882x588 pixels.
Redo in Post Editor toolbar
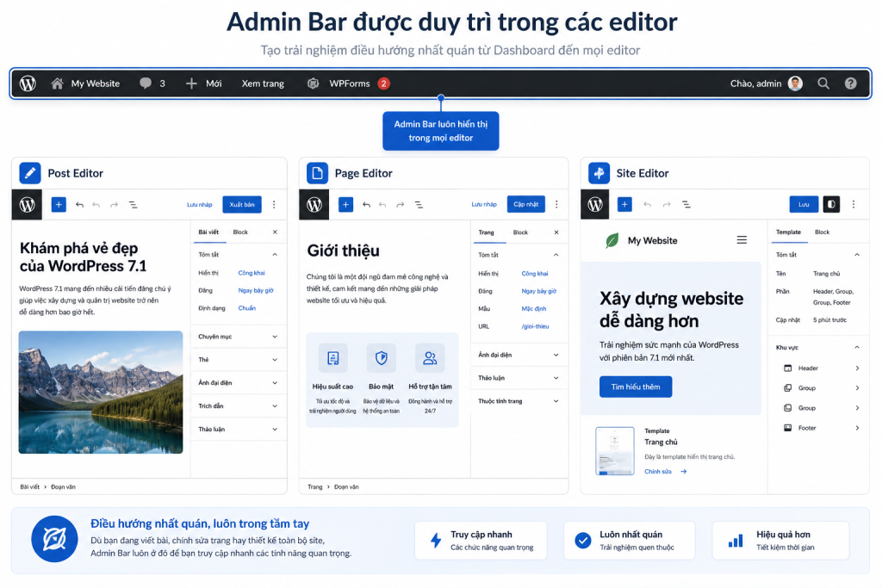click(115, 205)
